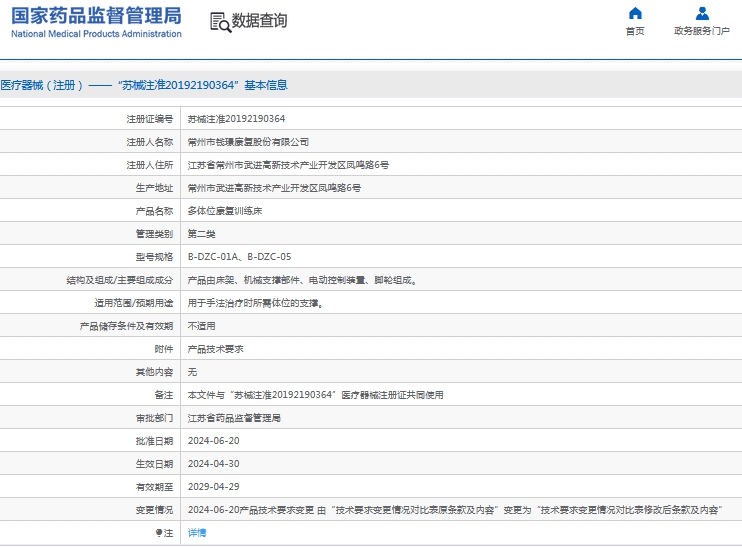742x549 pixels.
Task: Select the 批准日期 label cell
Action: pyautogui.click(x=154, y=441)
